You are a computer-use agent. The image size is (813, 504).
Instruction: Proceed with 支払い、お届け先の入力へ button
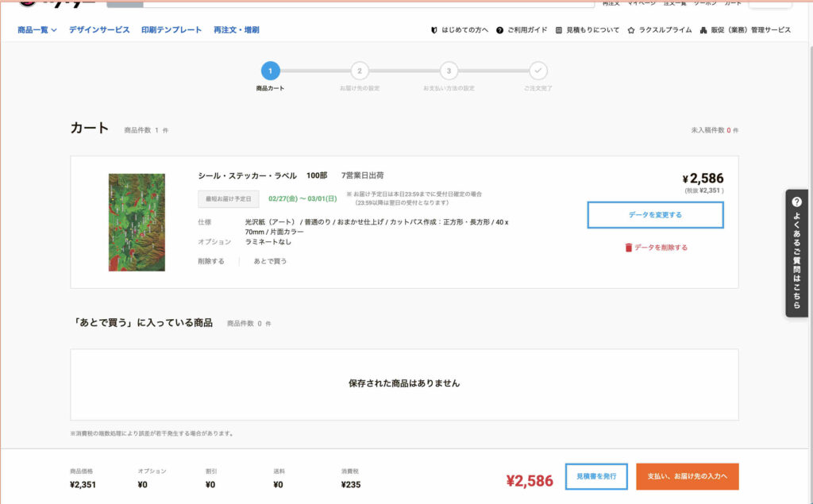(688, 476)
